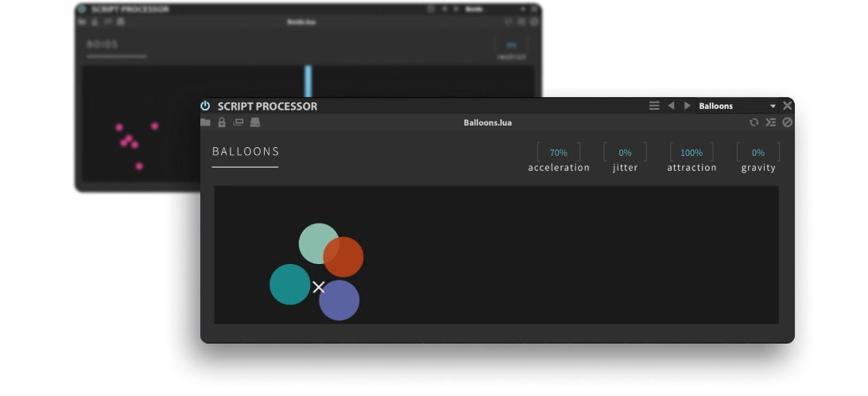Open the hamburger preset menu
The width and height of the screenshot is (868, 396).
[654, 106]
